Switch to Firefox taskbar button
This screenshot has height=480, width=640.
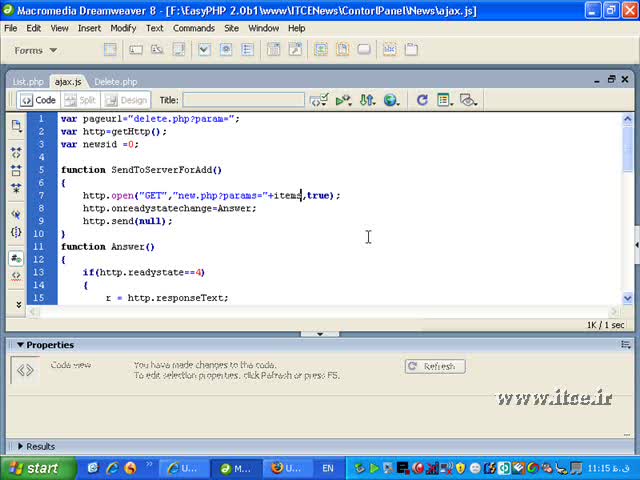click(x=287, y=468)
